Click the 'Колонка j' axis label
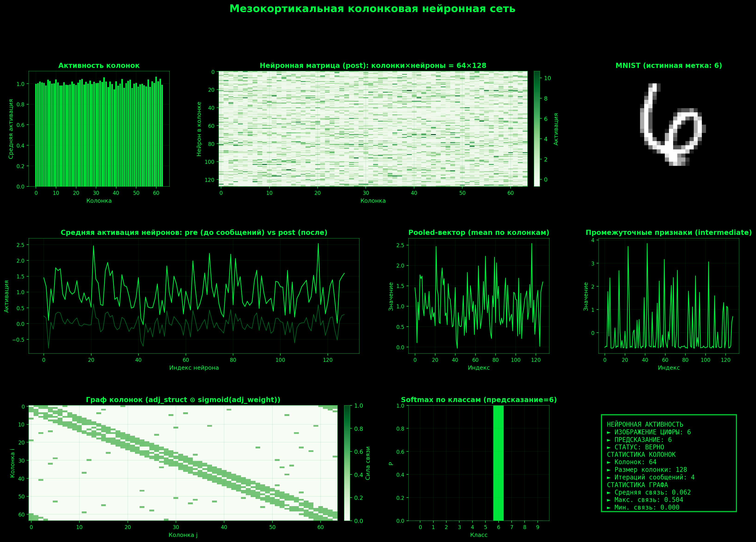 click(183, 535)
